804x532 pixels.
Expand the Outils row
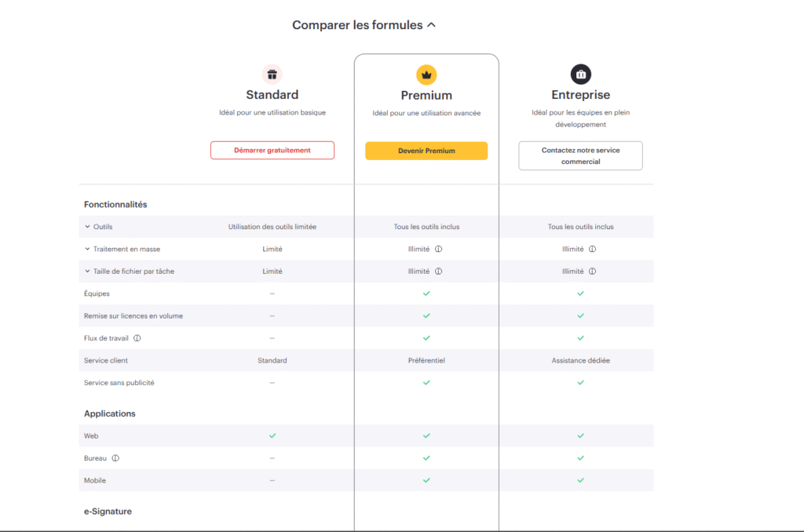click(87, 227)
